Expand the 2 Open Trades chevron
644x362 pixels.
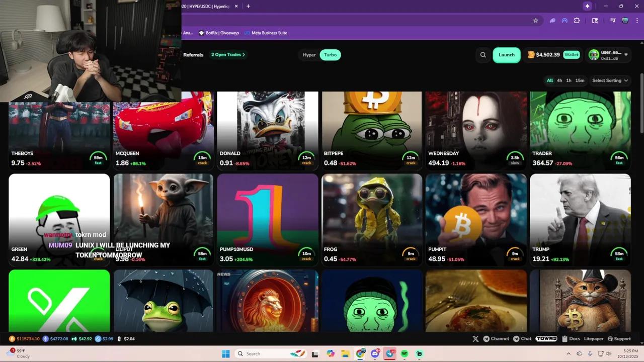[244, 55]
